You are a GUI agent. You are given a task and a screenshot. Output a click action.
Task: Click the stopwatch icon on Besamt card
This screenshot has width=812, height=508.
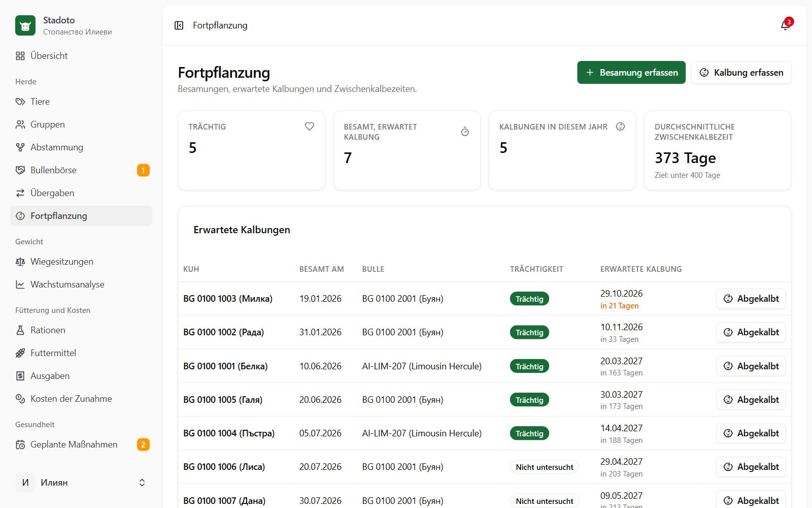(x=465, y=132)
